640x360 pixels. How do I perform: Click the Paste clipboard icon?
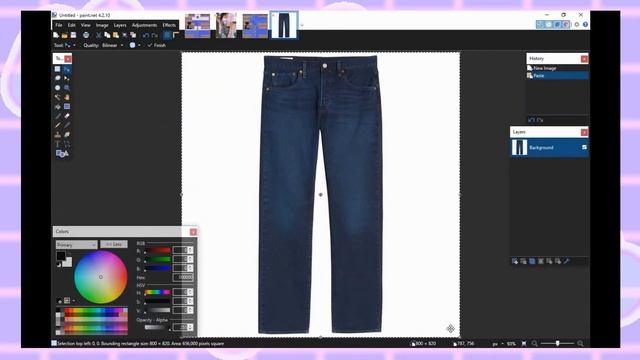[116, 35]
